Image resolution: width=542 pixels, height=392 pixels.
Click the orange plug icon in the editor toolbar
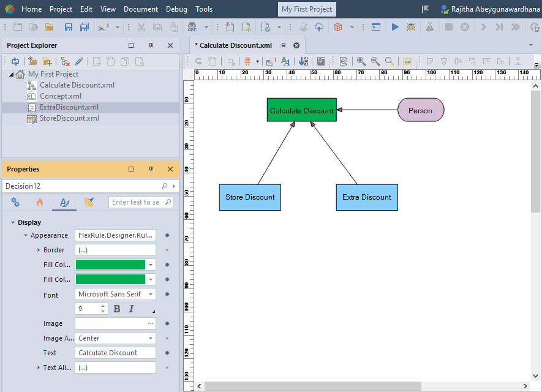click(x=247, y=61)
